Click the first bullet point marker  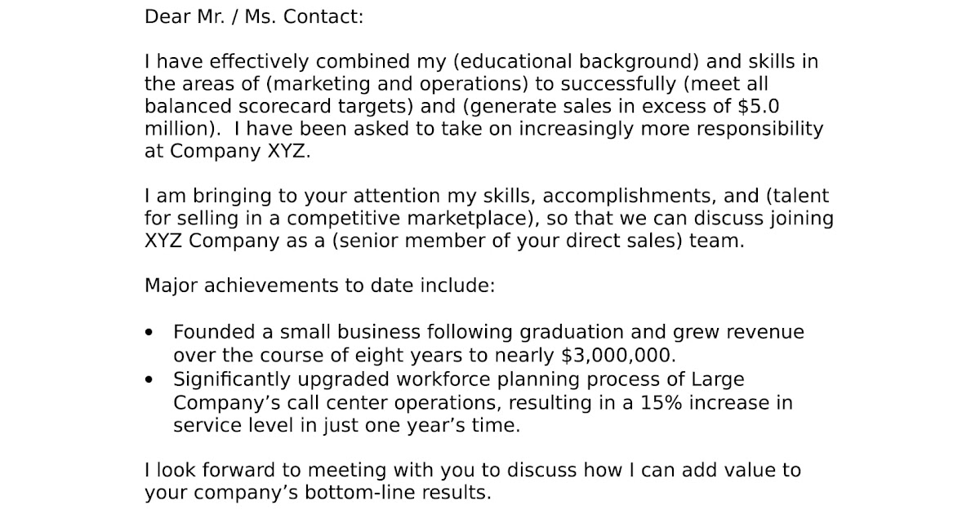149,333
